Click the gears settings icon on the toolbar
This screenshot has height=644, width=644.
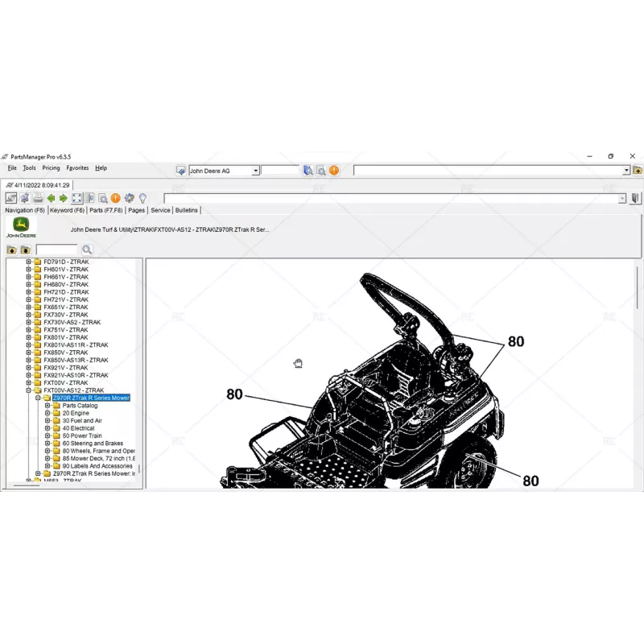(x=129, y=198)
